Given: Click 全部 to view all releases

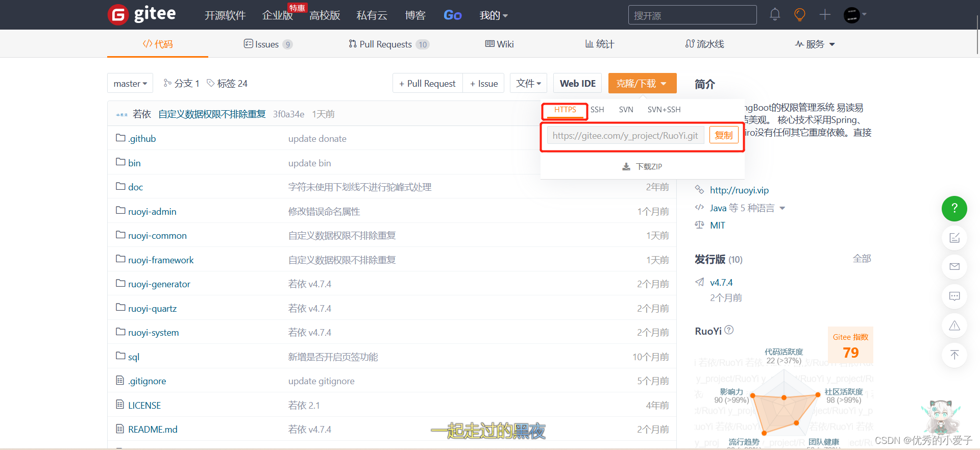Looking at the screenshot, I should (x=862, y=259).
